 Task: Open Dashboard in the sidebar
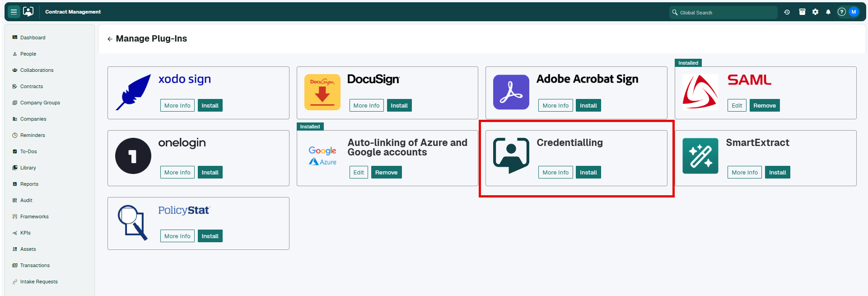click(x=33, y=38)
